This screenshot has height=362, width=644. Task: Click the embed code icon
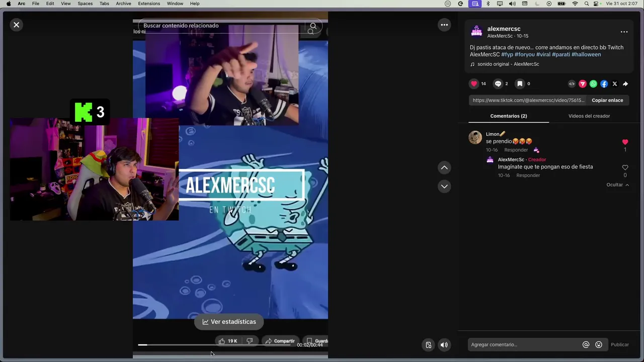click(572, 84)
